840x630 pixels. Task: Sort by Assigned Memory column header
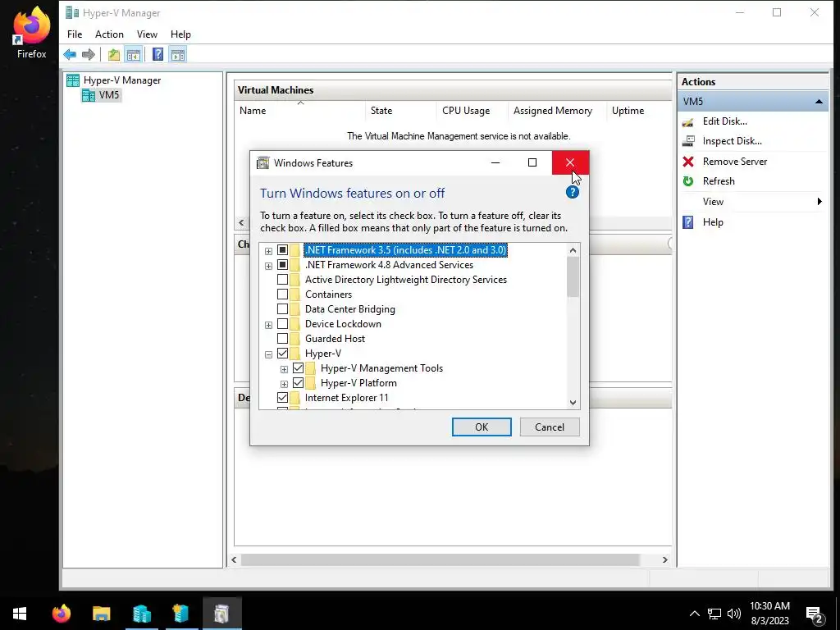pyautogui.click(x=557, y=111)
